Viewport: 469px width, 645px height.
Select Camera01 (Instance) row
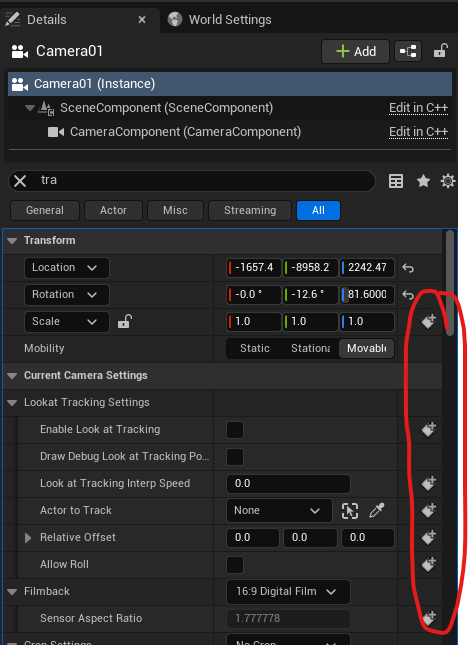[x=230, y=84]
